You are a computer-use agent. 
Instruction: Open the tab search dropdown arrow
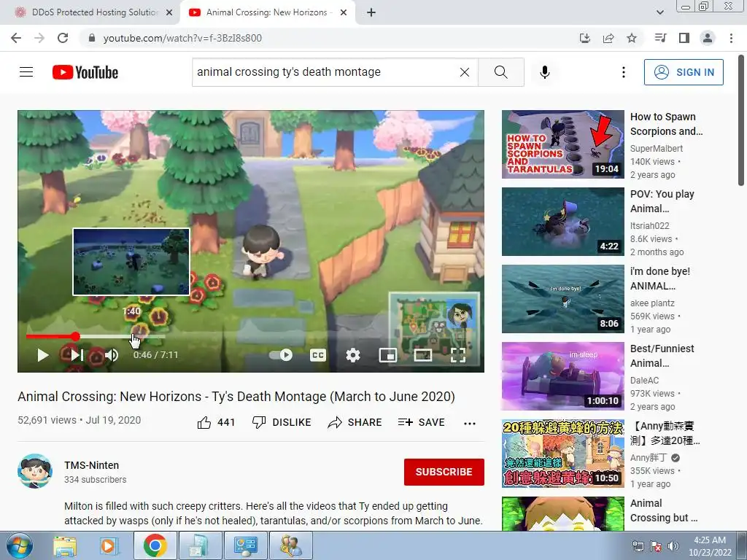coord(659,12)
